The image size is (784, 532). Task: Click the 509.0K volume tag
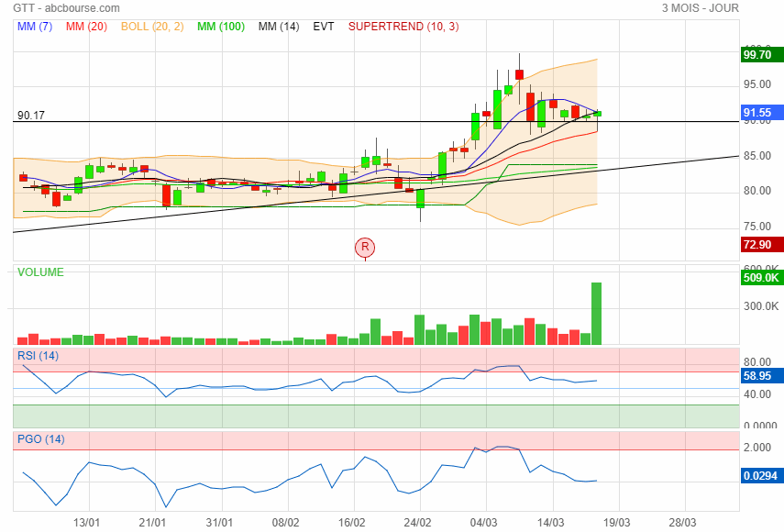762,278
